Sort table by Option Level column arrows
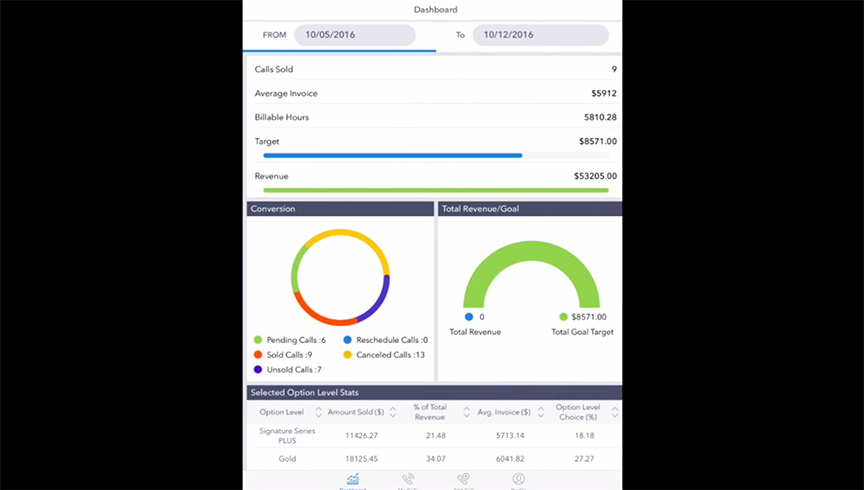 click(x=318, y=412)
